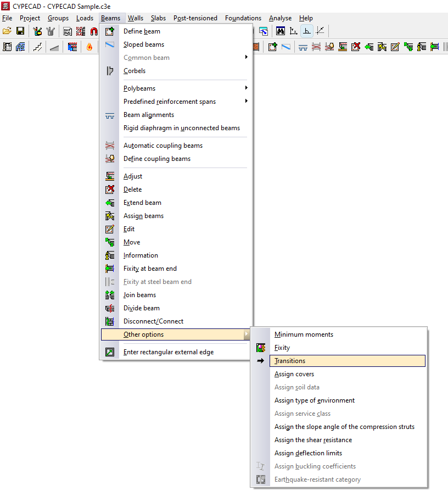Click the fire flame toolbar icon
This screenshot has height=502, width=448.
pyautogui.click(x=89, y=47)
